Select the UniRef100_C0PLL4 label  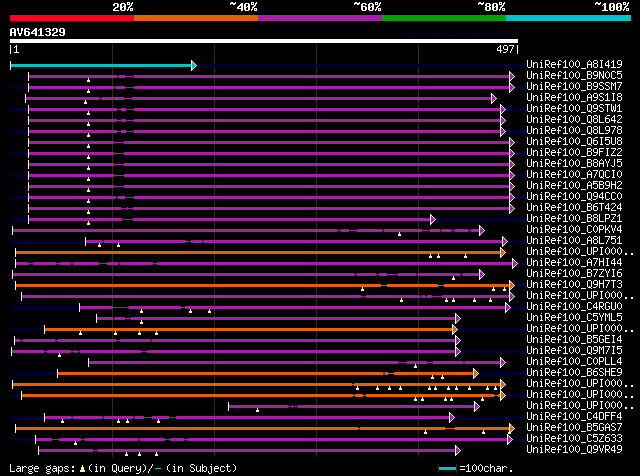574,362
